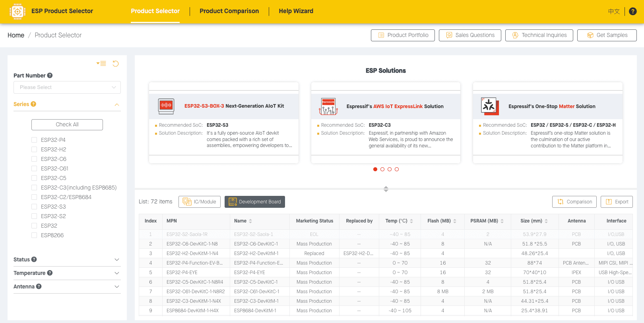
Task: Click the ESP Product Selector logo icon
Action: click(17, 12)
